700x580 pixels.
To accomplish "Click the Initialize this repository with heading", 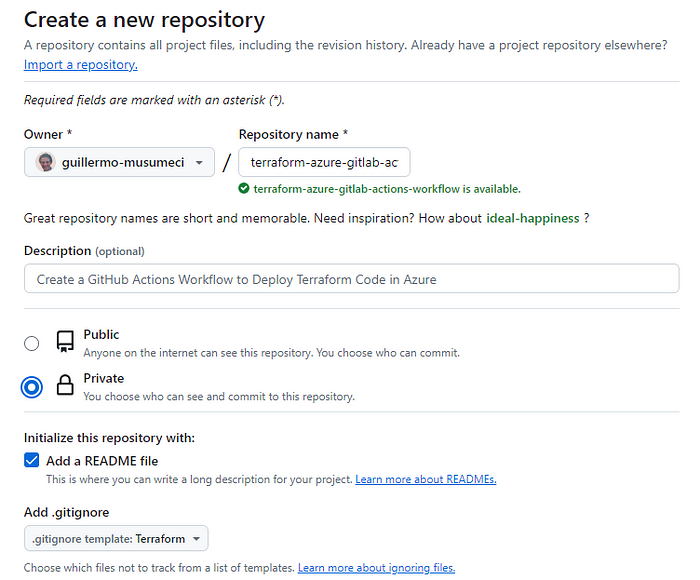I will click(109, 438).
